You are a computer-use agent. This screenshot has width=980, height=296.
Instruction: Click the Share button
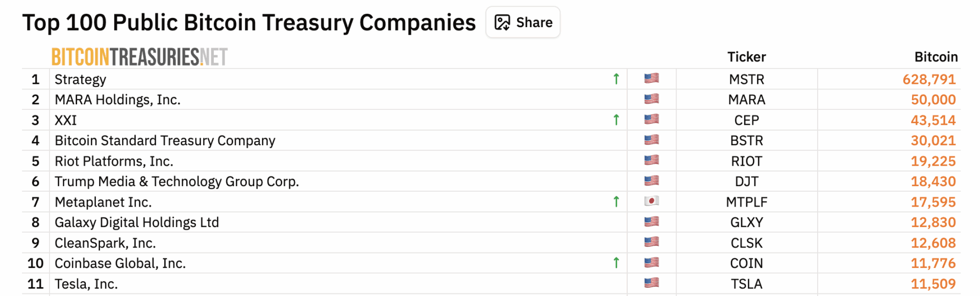(x=523, y=22)
